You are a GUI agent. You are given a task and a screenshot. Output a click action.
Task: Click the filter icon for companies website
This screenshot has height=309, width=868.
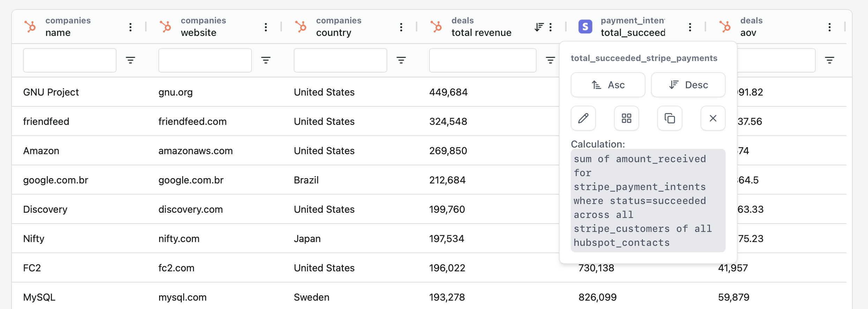click(x=266, y=60)
